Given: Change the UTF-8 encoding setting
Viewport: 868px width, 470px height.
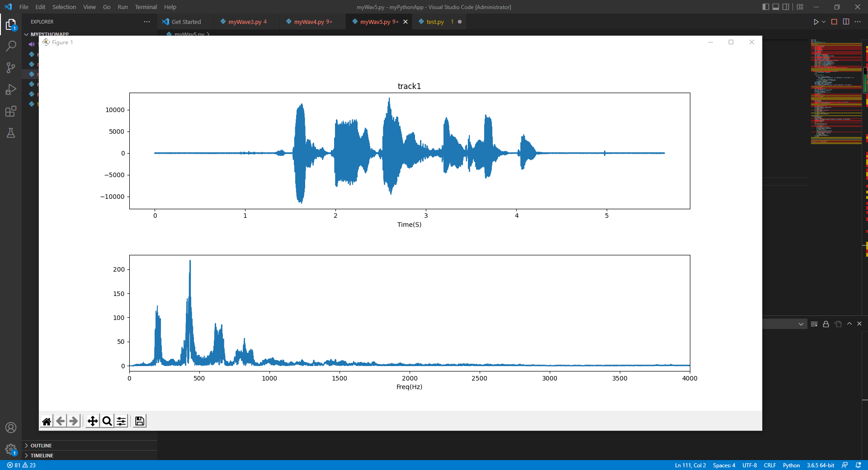Looking at the screenshot, I should [x=749, y=465].
